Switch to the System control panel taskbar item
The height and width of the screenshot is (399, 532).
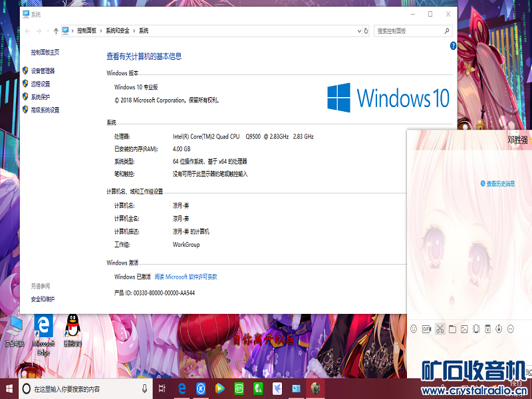coord(296,389)
